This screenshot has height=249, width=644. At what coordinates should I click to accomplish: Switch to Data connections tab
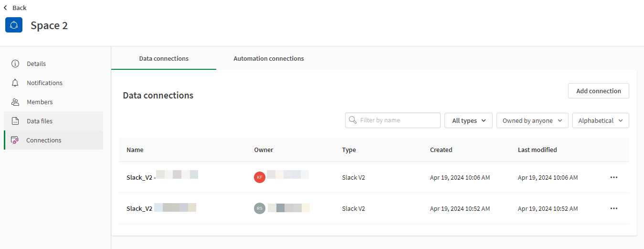(164, 58)
